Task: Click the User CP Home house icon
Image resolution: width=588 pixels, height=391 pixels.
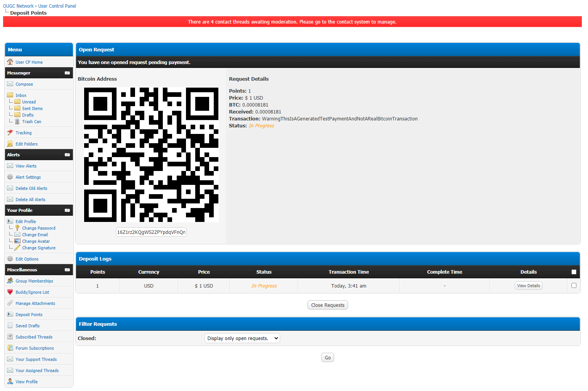Action: pyautogui.click(x=10, y=62)
